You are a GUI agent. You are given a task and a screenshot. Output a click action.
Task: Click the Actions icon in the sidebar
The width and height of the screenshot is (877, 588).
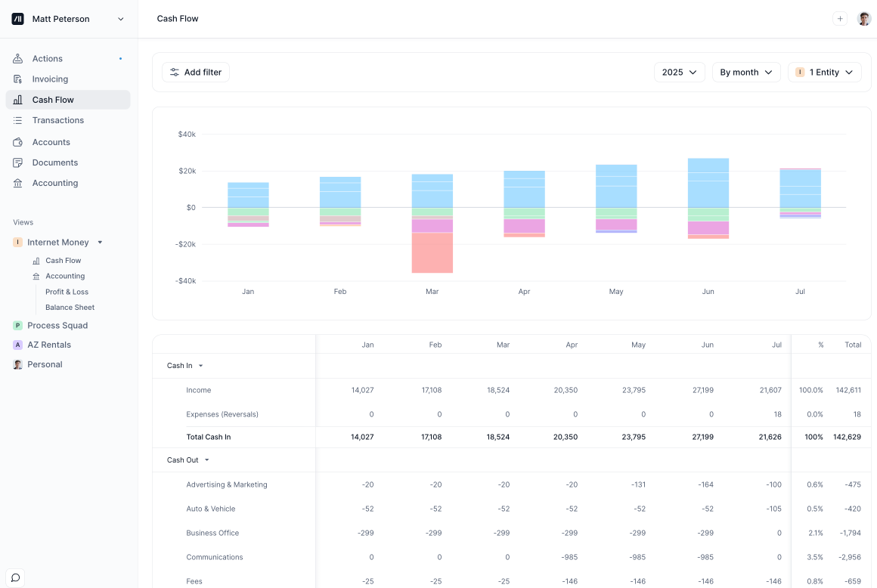pyautogui.click(x=18, y=59)
